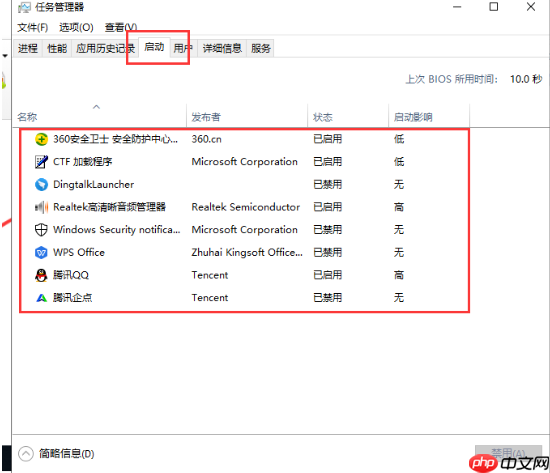Viewport: 550px width, 473px height.
Task: Click 无 startup impact in 腾讯企点 row
Action: [x=399, y=298]
